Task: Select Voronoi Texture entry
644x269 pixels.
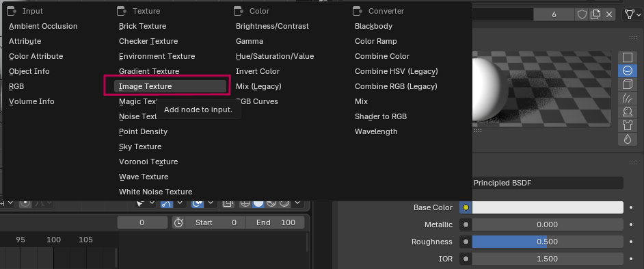Action: (x=148, y=162)
